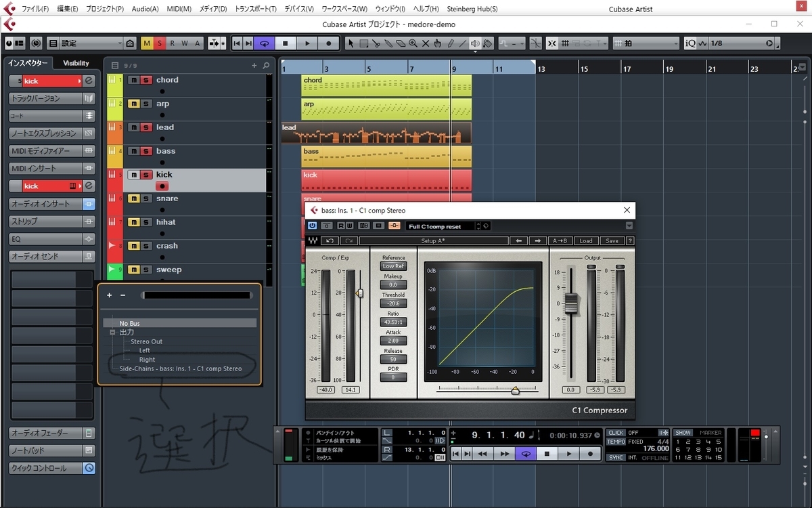
Task: Select No Bus in routing list
Action: pyautogui.click(x=179, y=323)
